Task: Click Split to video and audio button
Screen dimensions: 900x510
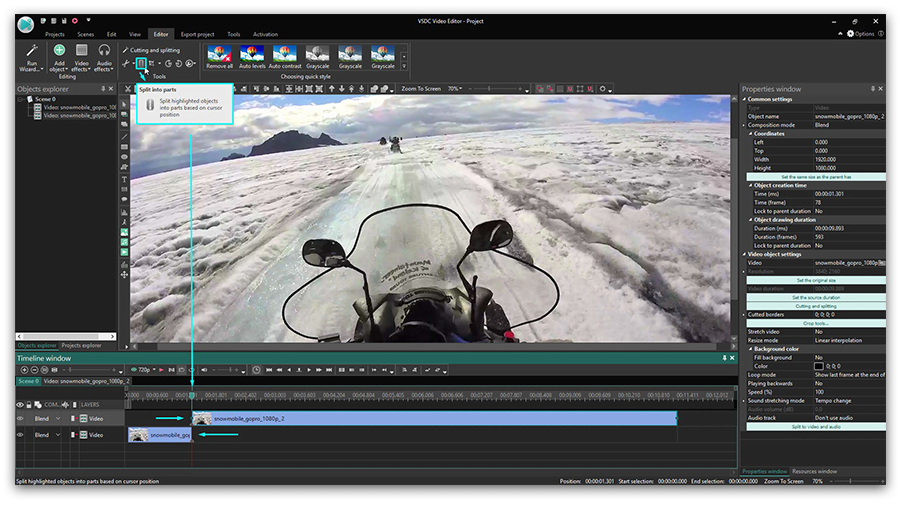Action: 816,426
